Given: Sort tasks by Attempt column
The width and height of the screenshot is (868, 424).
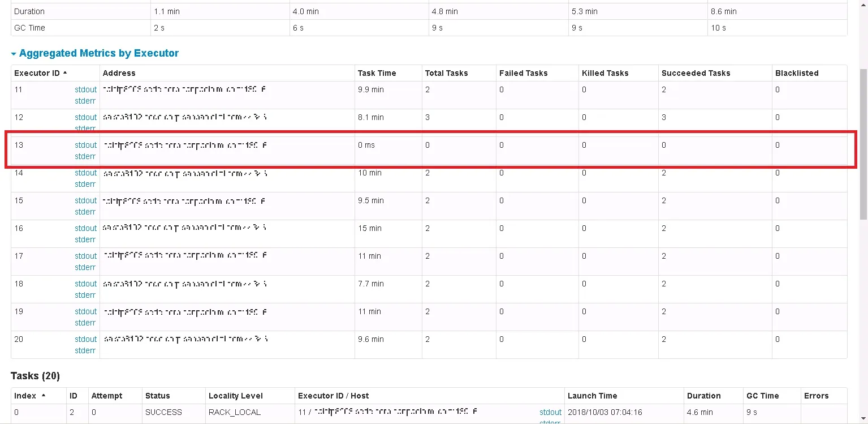Looking at the screenshot, I should [107, 396].
